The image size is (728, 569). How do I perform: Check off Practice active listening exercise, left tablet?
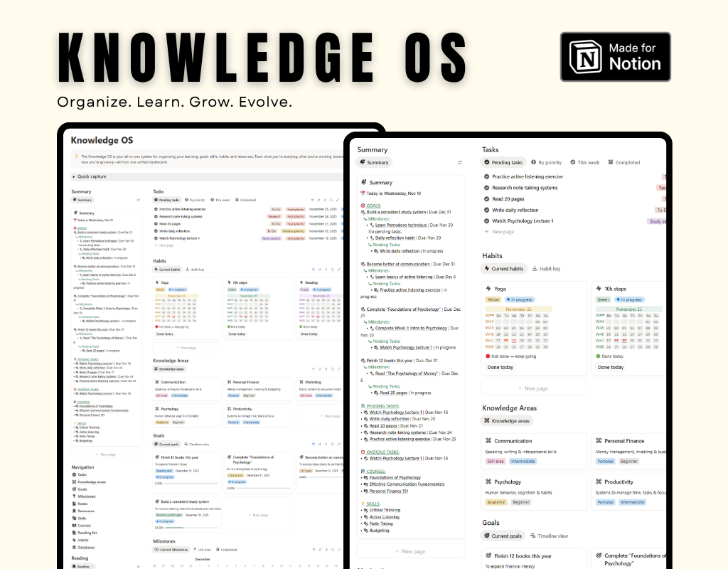(x=156, y=210)
